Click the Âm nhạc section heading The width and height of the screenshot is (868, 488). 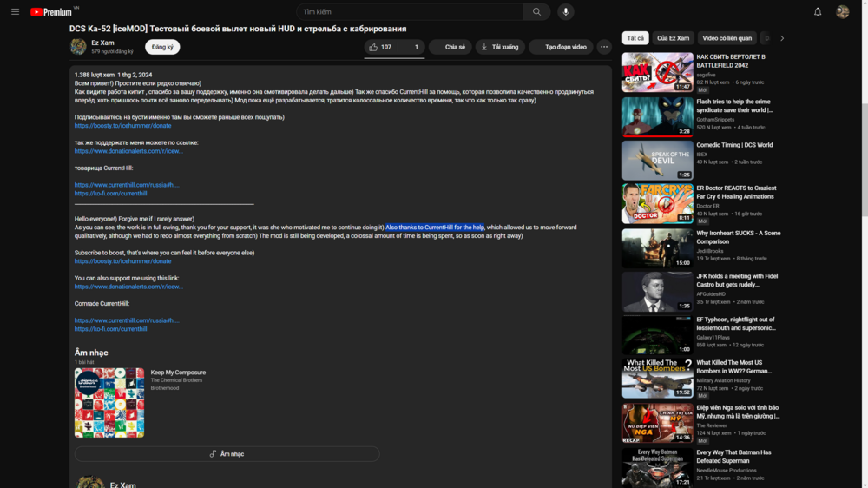pos(91,353)
